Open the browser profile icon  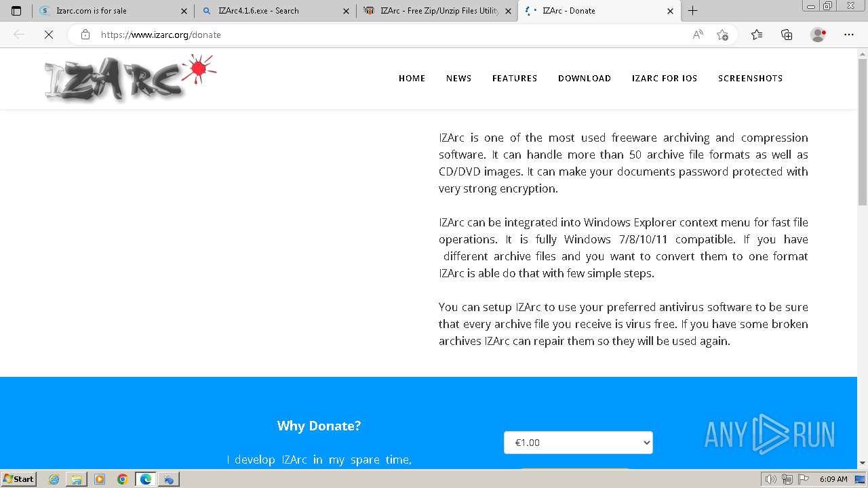tap(818, 35)
